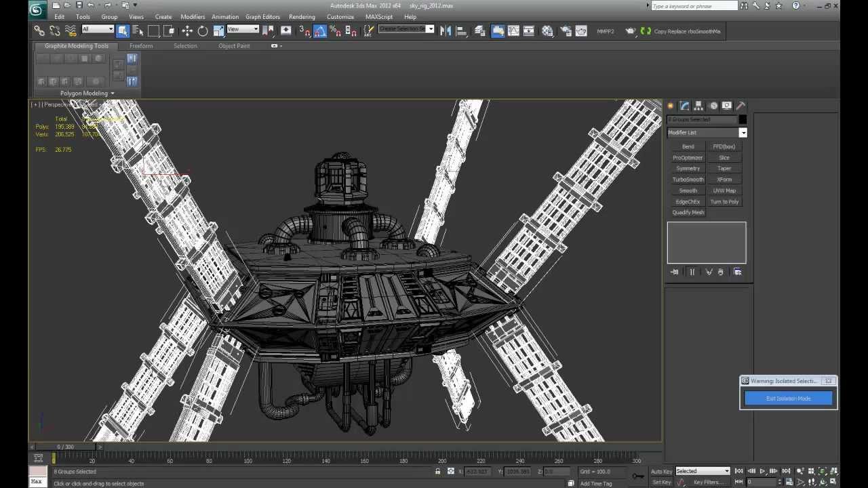This screenshot has width=868, height=488.
Task: Open the Material Editor
Action: (547, 30)
